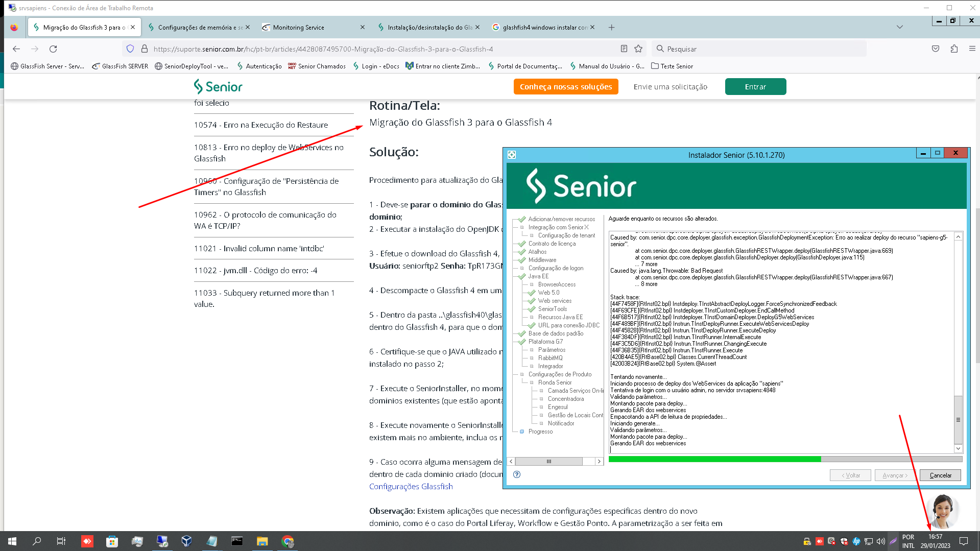Cancel the Senior installer
The image size is (980, 551).
(940, 475)
